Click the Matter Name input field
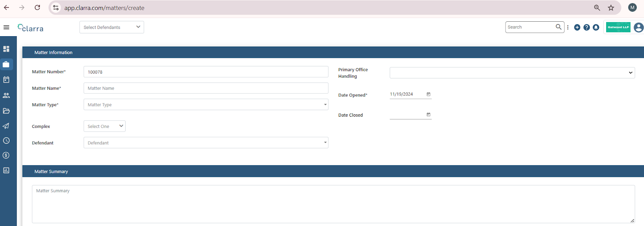 (206, 88)
